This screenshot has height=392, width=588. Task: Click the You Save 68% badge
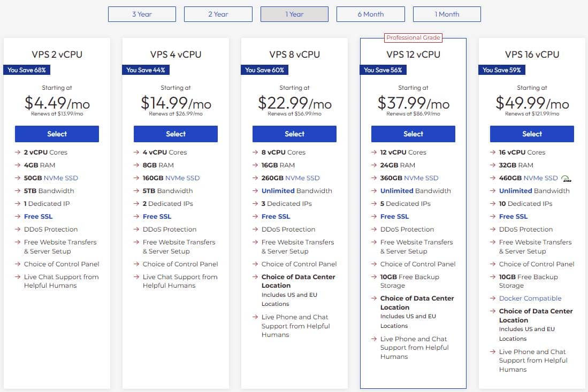click(27, 70)
